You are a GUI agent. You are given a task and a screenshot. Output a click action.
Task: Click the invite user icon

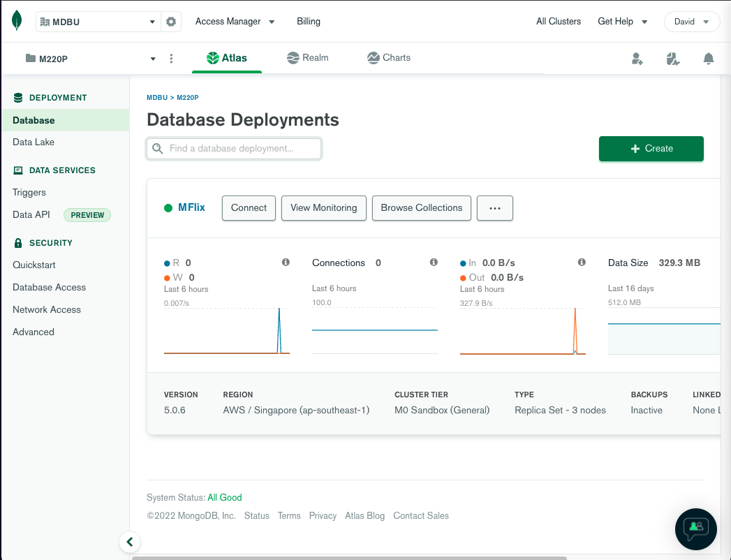coord(637,59)
